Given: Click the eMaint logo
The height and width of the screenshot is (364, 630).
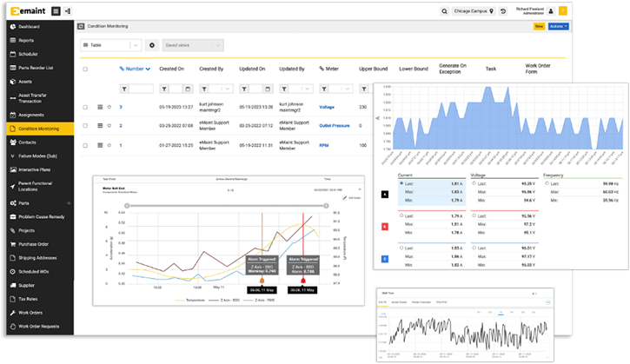Looking at the screenshot, I should (x=28, y=10).
